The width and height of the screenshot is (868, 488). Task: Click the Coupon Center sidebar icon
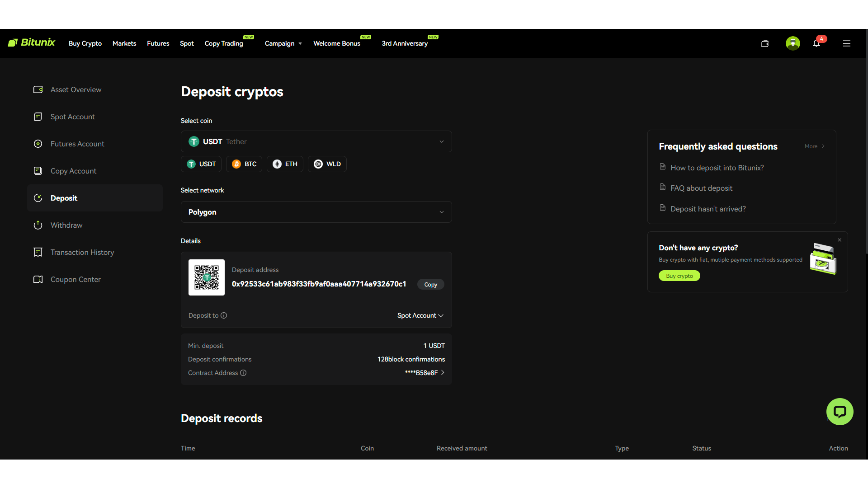pyautogui.click(x=38, y=279)
